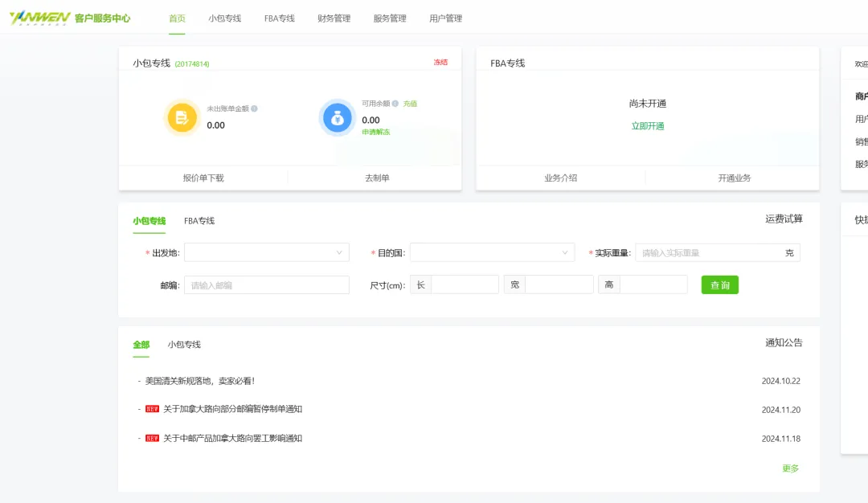Viewport: 868px width, 503px height.
Task: Click 立即开通 link for FBA专线
Action: click(647, 126)
